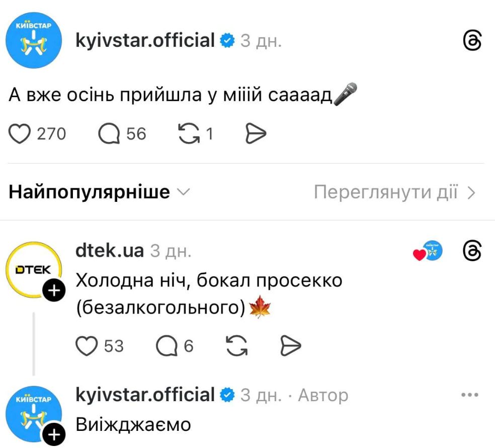Open the 6 replies on dtek.ua comment
Screen dimensions: 495x448
click(x=167, y=346)
